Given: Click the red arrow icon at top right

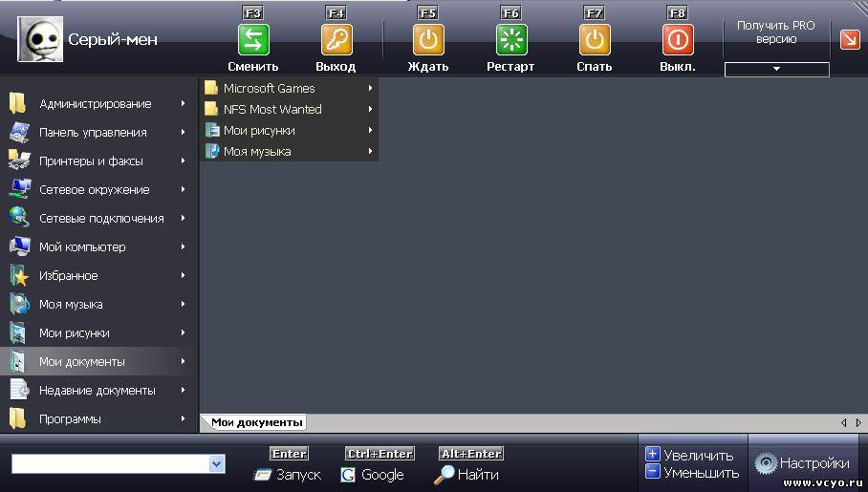Looking at the screenshot, I should [850, 39].
